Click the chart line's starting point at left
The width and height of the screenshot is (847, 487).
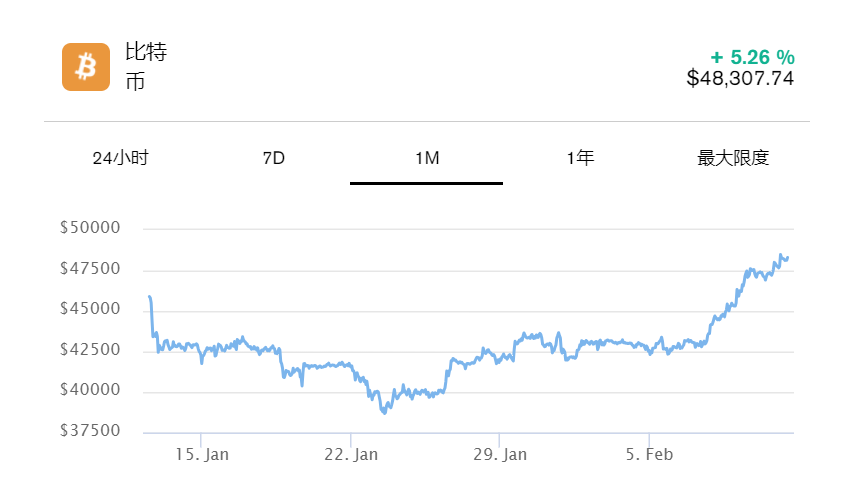[149, 297]
